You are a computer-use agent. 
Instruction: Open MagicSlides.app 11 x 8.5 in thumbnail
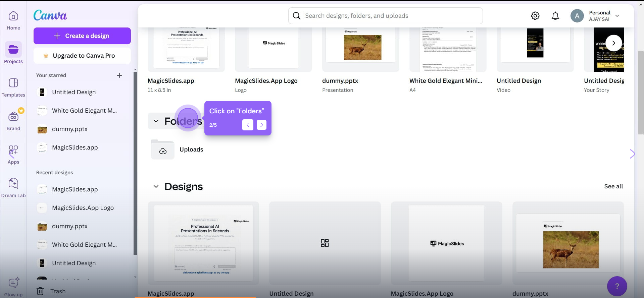pyautogui.click(x=186, y=50)
